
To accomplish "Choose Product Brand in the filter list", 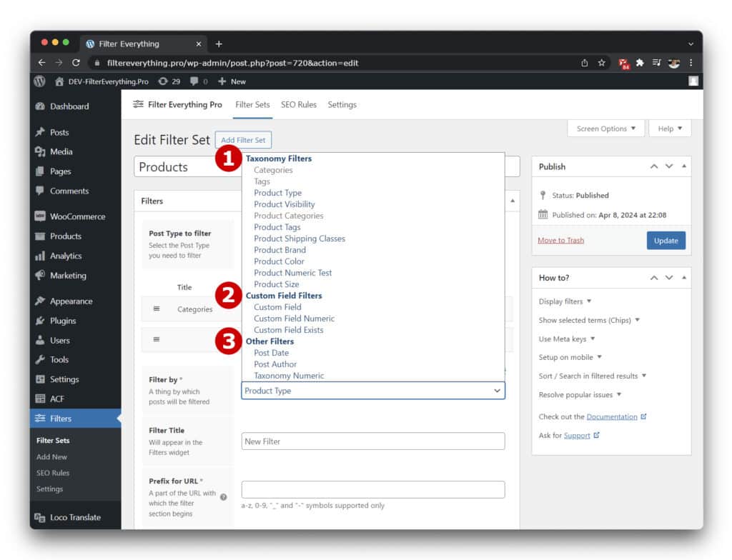I will [280, 250].
